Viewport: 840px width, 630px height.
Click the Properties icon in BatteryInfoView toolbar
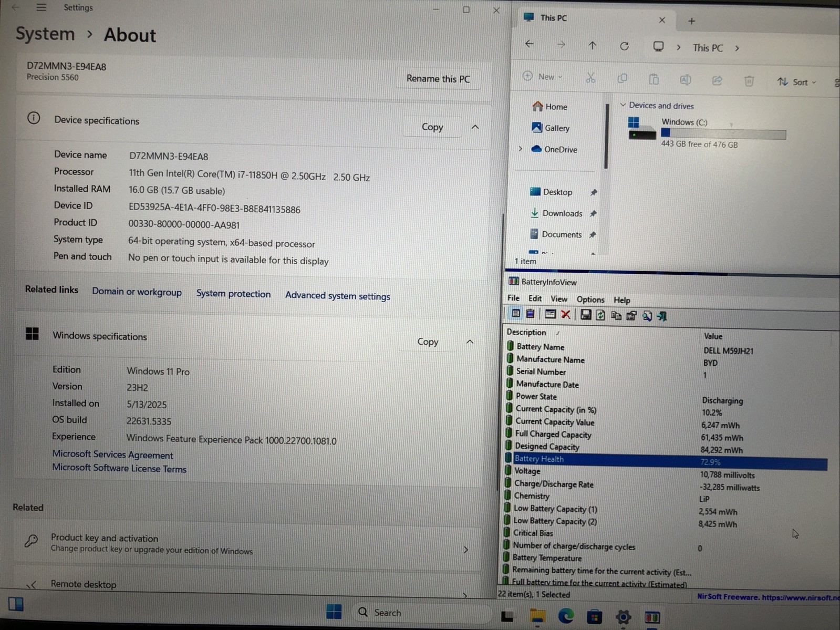pyautogui.click(x=631, y=316)
